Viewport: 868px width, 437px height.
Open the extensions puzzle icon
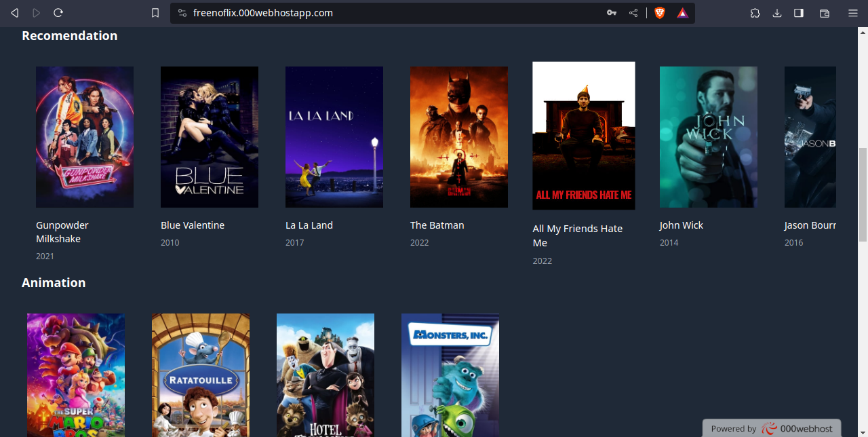755,13
